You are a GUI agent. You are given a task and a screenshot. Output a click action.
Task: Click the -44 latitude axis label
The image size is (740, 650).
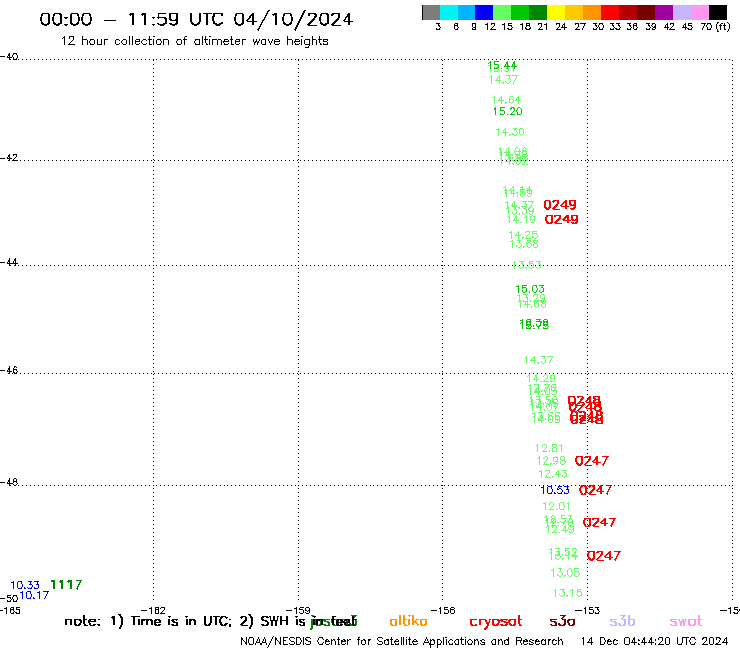coord(9,262)
